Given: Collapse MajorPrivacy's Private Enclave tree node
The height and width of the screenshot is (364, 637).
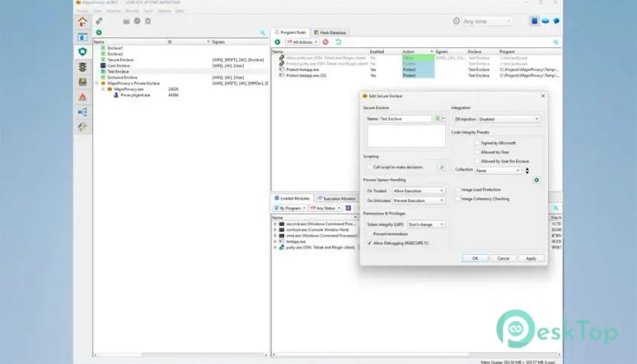Looking at the screenshot, I should [96, 83].
